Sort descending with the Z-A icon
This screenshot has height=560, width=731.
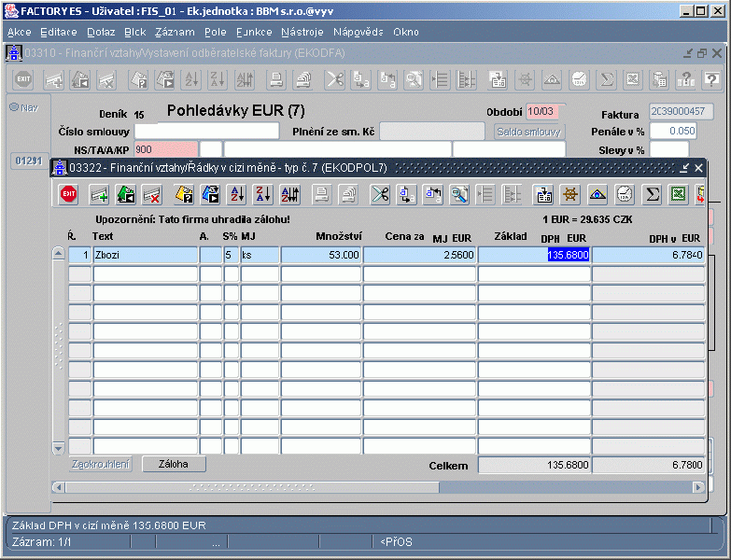pyautogui.click(x=263, y=194)
